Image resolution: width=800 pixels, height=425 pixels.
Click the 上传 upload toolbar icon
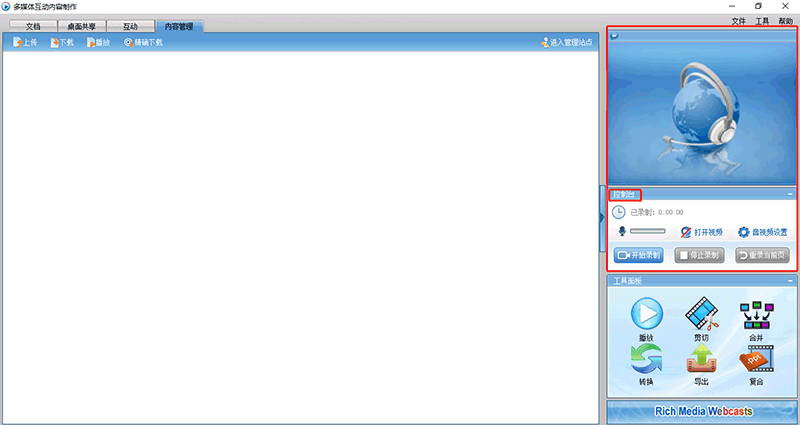pos(25,43)
